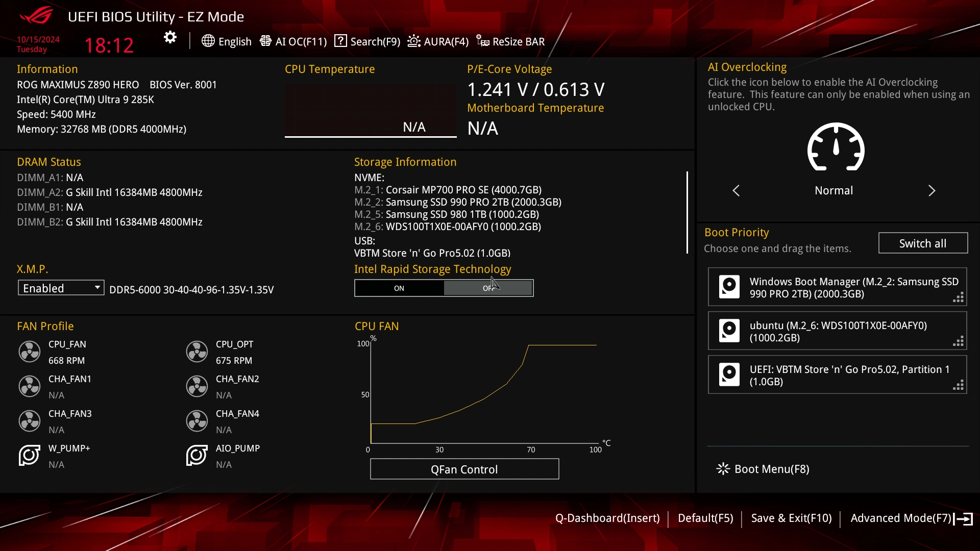Click the Windows Boot Manager disk icon

[729, 287]
